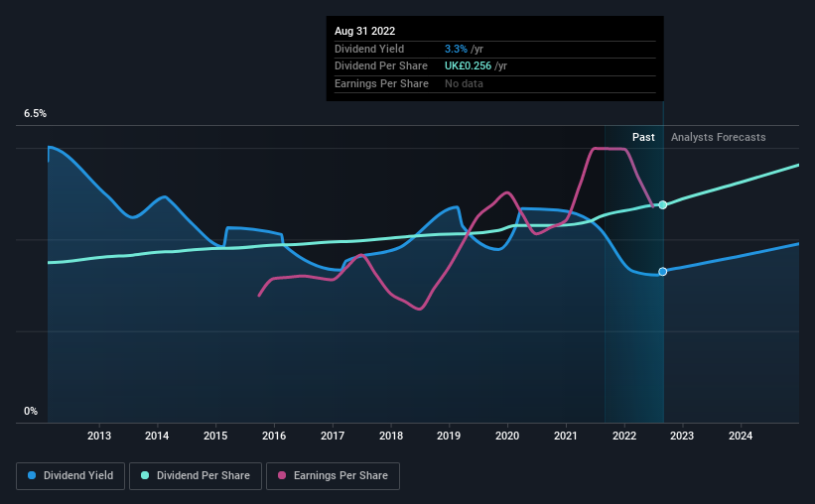
Task: Toggle the Dividend Per Share legend button
Action: pos(196,476)
